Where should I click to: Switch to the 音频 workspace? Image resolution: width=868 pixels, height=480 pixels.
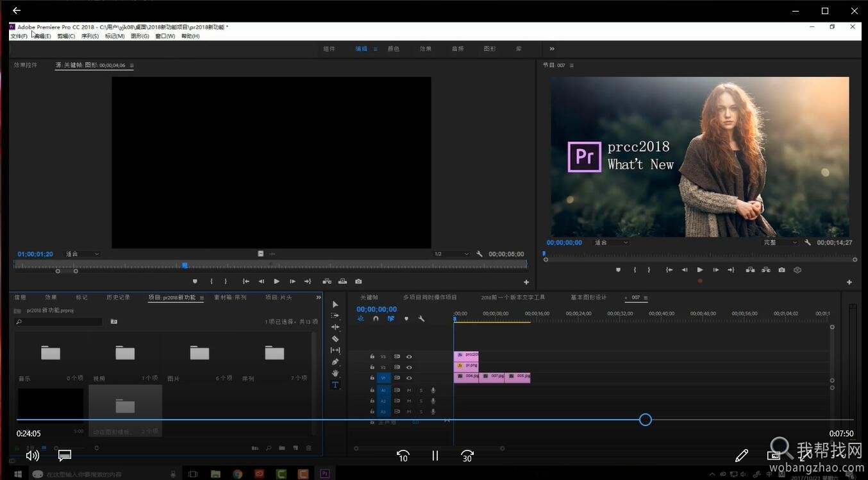pos(458,49)
